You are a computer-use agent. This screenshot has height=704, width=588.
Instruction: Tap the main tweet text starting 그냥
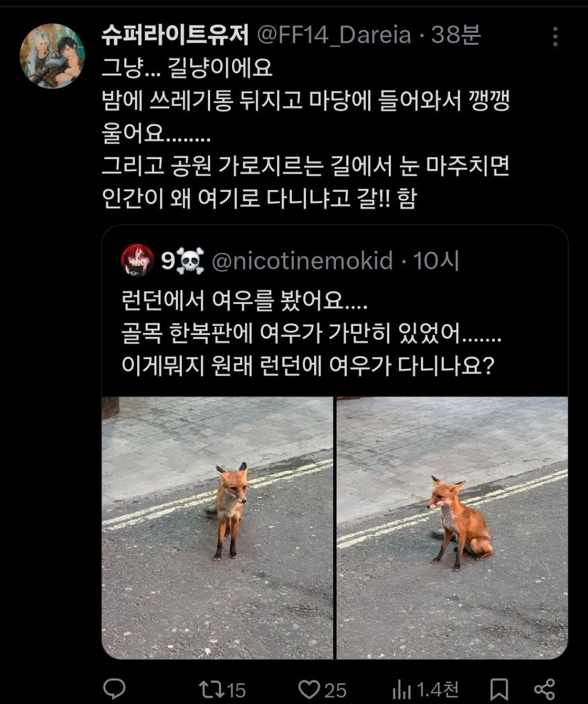[305, 134]
